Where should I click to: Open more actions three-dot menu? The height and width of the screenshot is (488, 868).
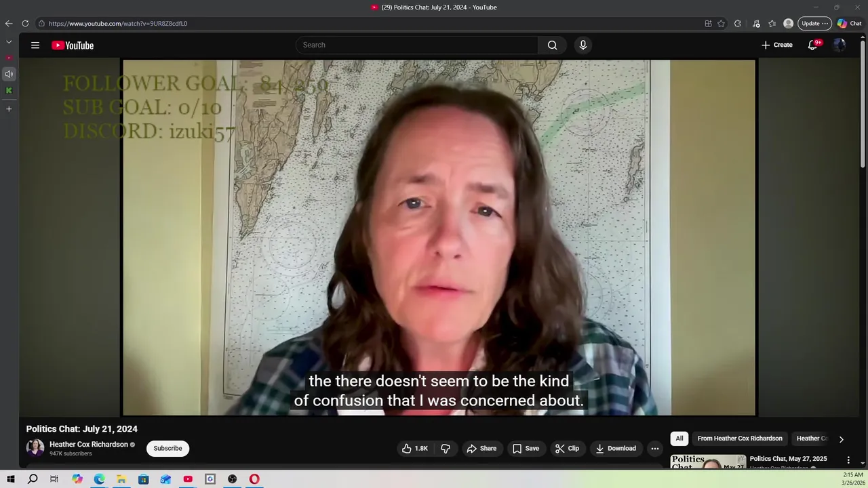[655, 449]
